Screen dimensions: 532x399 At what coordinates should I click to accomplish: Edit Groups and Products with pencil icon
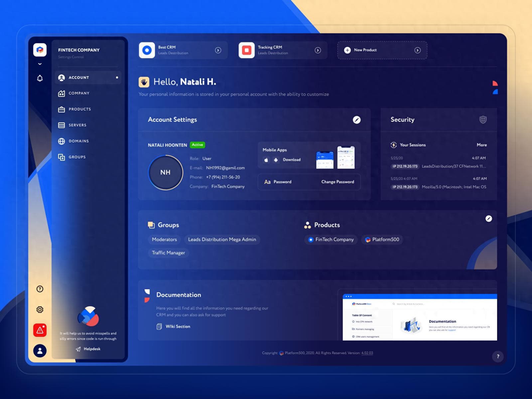coord(488,218)
